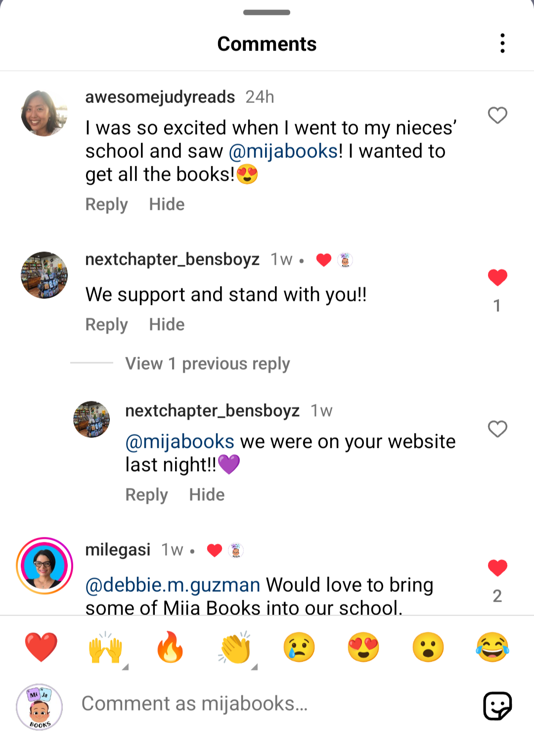Hide awesomejudyreads' comment
This screenshot has height=756, width=534.
[x=167, y=204]
